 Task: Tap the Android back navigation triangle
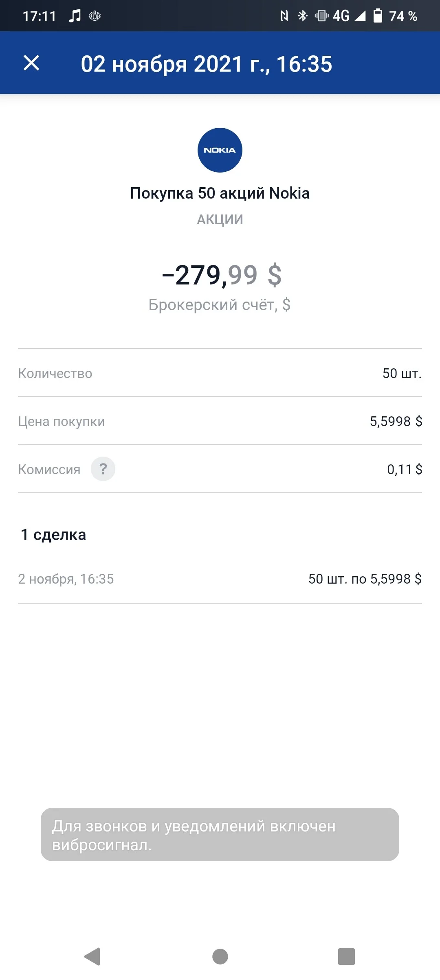pyautogui.click(x=92, y=956)
